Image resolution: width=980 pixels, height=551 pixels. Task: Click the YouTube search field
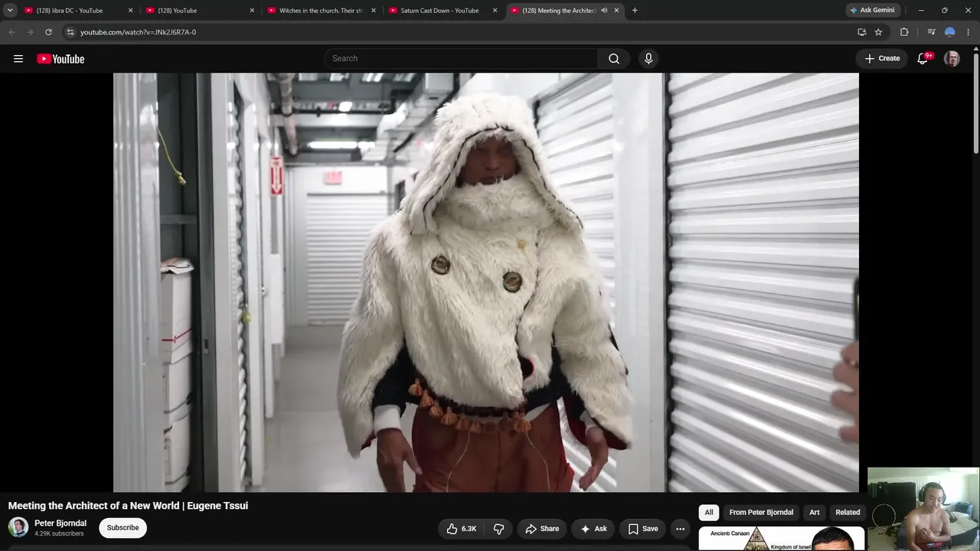(x=462, y=59)
